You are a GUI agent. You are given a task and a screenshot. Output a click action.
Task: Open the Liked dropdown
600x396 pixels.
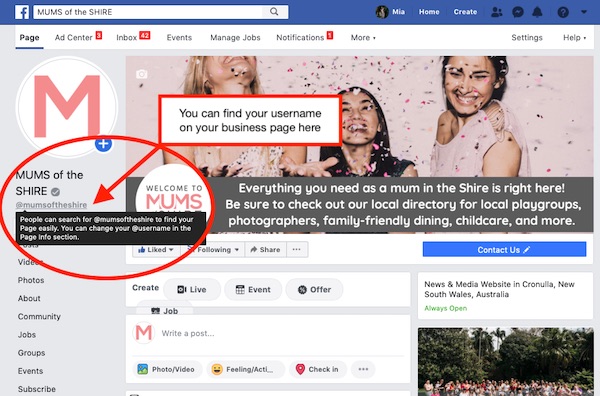coord(156,249)
